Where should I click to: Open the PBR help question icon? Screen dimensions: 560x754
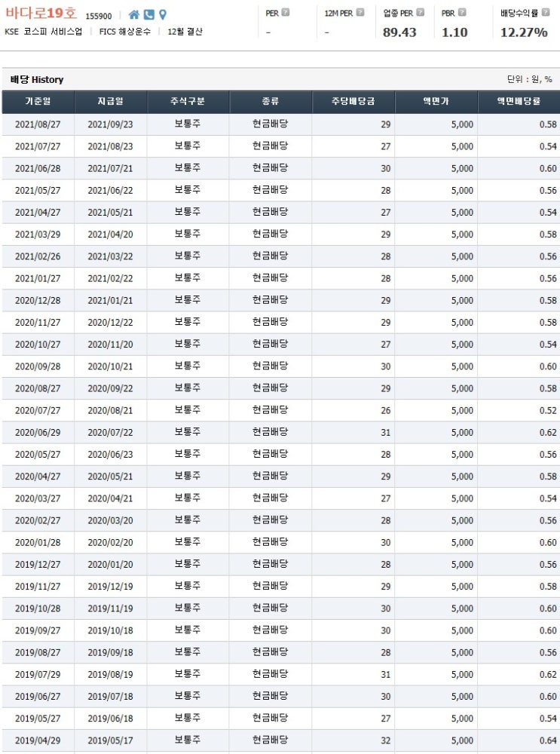click(462, 13)
